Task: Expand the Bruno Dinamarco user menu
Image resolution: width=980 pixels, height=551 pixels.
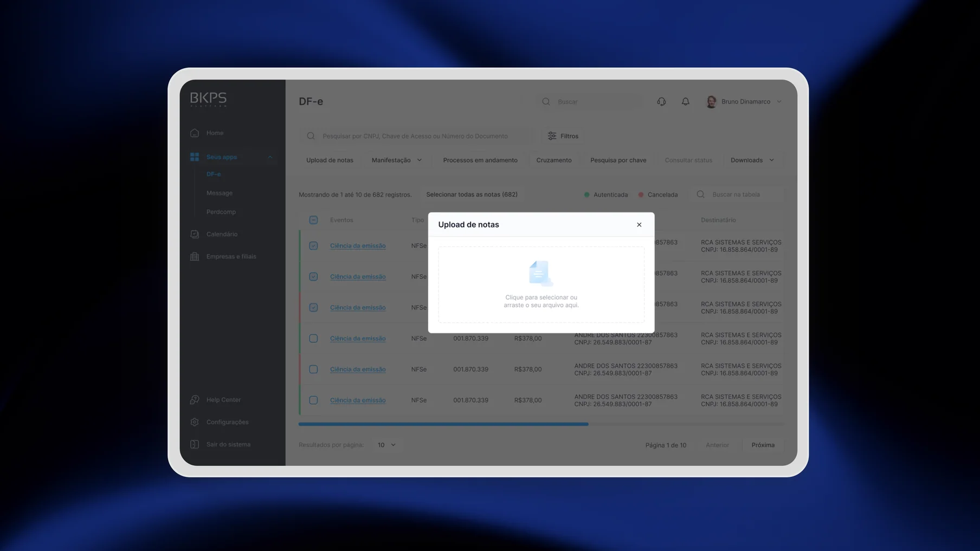Action: (x=779, y=101)
